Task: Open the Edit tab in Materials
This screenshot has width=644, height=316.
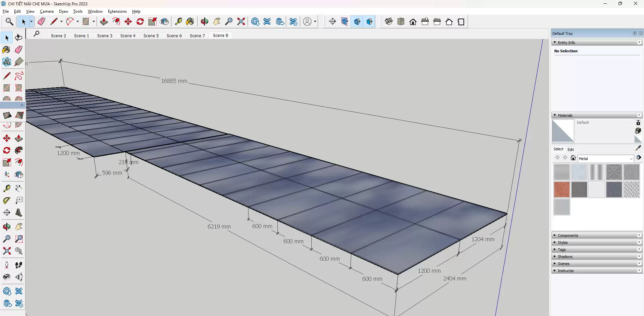Action: 571,149
